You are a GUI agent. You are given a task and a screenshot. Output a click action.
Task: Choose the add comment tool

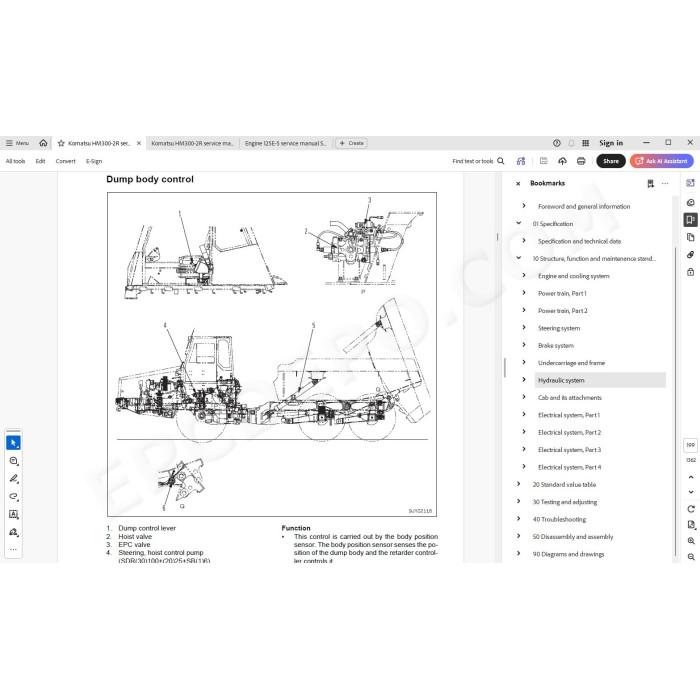coord(13,461)
